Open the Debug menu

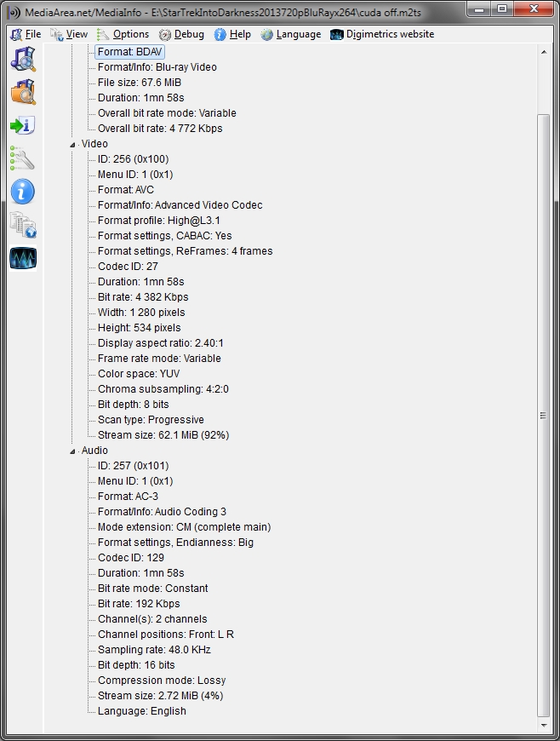pyautogui.click(x=182, y=34)
